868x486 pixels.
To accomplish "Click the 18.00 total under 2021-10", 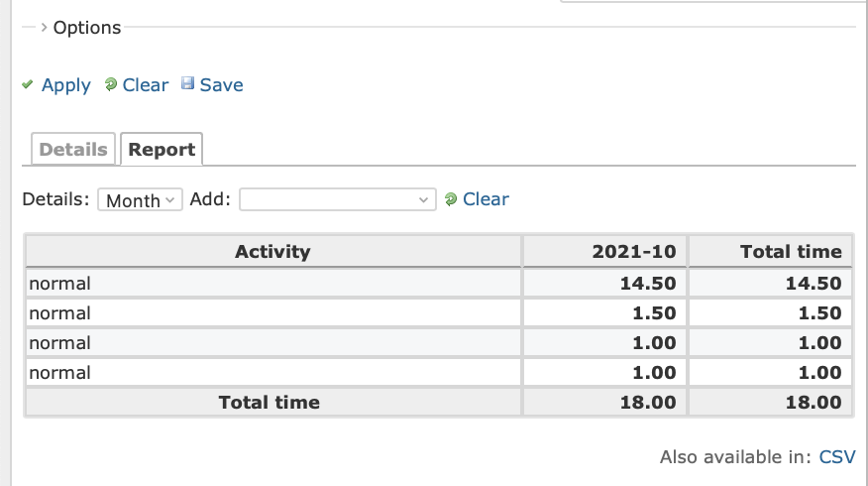I will (x=648, y=403).
